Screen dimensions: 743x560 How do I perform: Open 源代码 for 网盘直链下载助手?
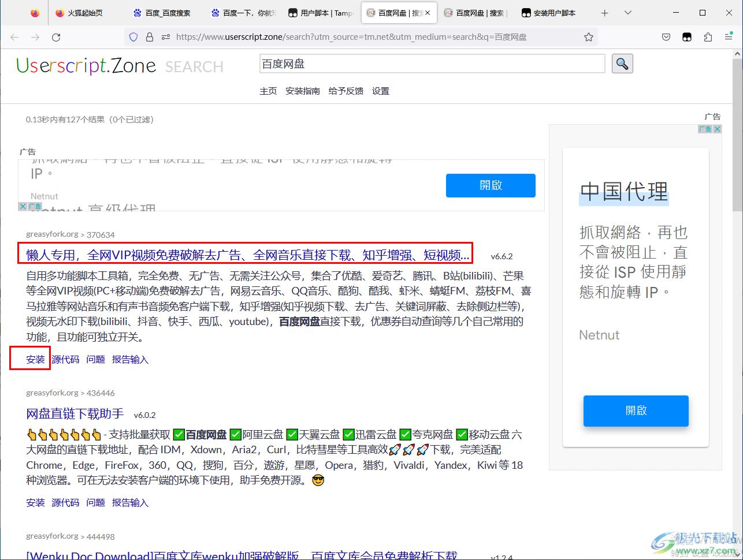pyautogui.click(x=65, y=502)
